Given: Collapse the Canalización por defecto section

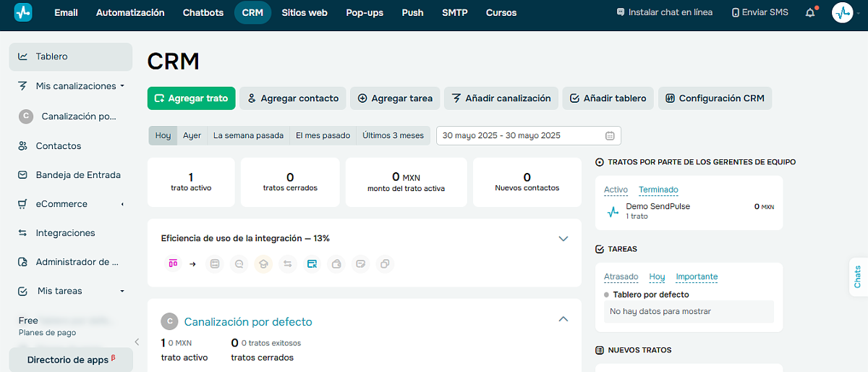Looking at the screenshot, I should [x=563, y=319].
